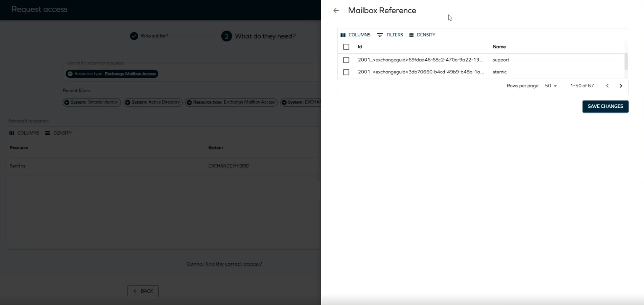Open DENSITY in Selected resources table
This screenshot has height=305, width=644.
click(x=58, y=133)
